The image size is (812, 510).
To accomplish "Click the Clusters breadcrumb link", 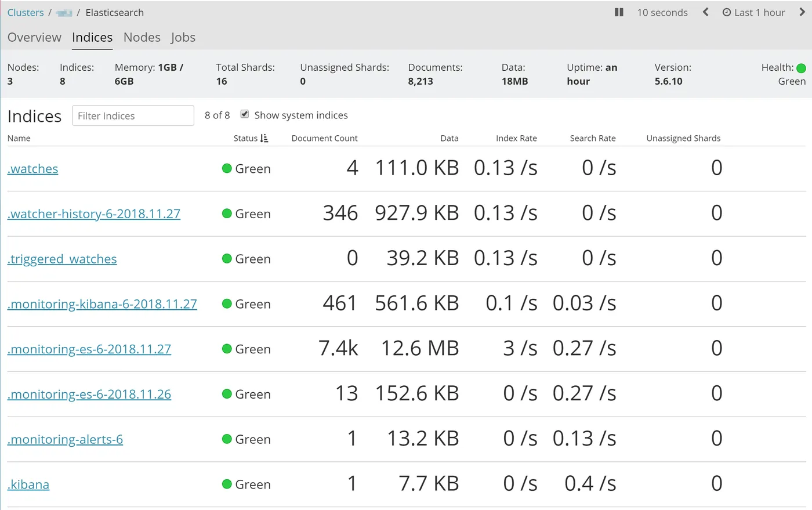I will point(26,12).
